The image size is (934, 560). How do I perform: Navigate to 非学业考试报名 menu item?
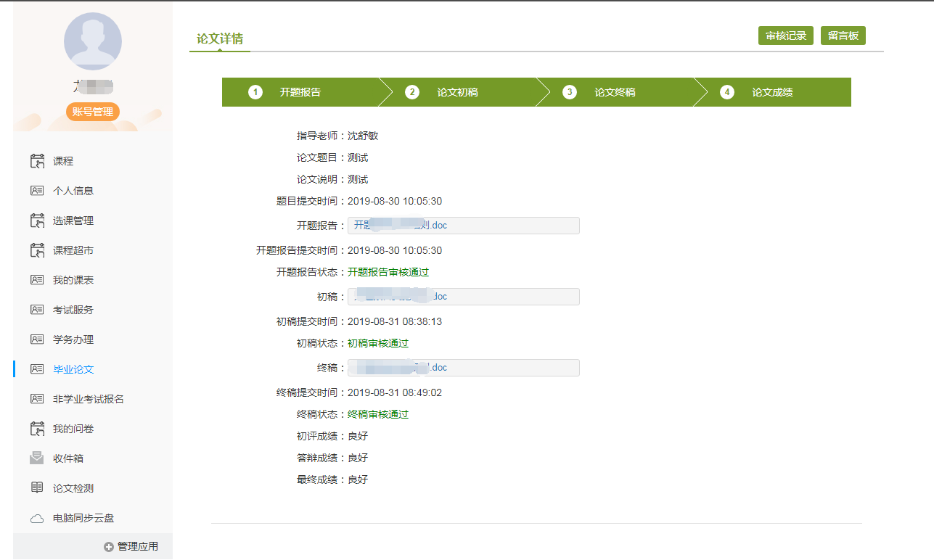(x=88, y=399)
